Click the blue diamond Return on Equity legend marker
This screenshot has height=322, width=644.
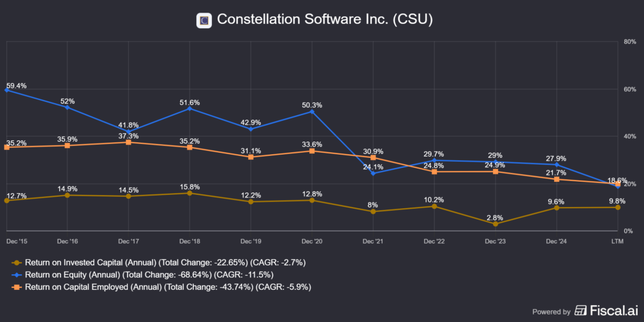pos(16,275)
